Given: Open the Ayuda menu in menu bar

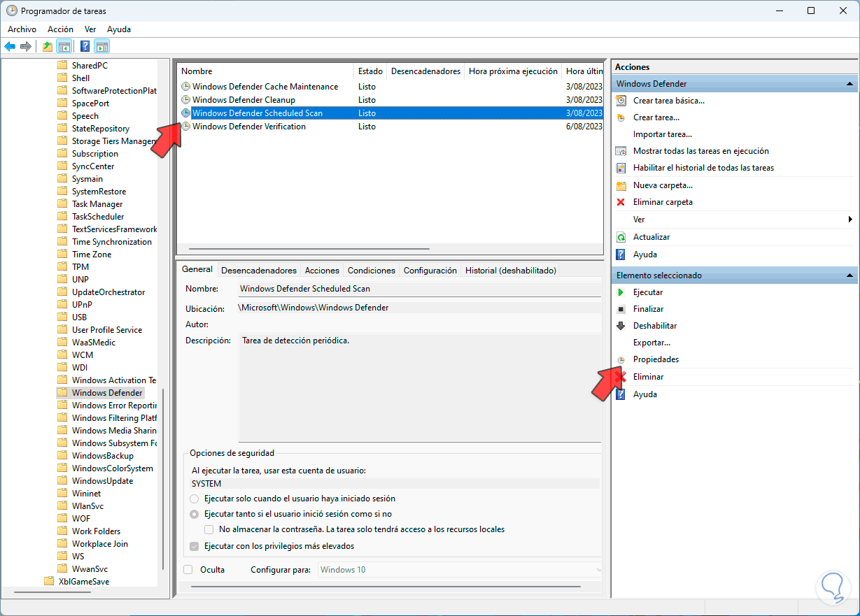Looking at the screenshot, I should tap(119, 29).
